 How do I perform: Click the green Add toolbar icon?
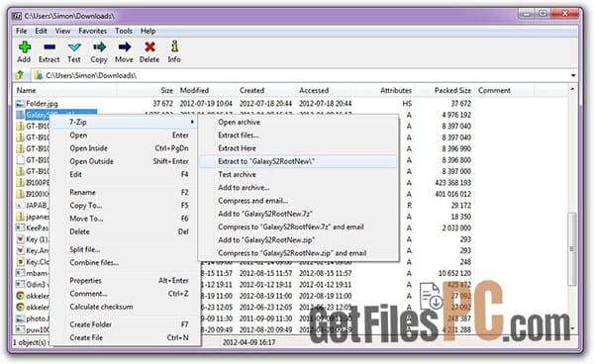click(x=25, y=47)
